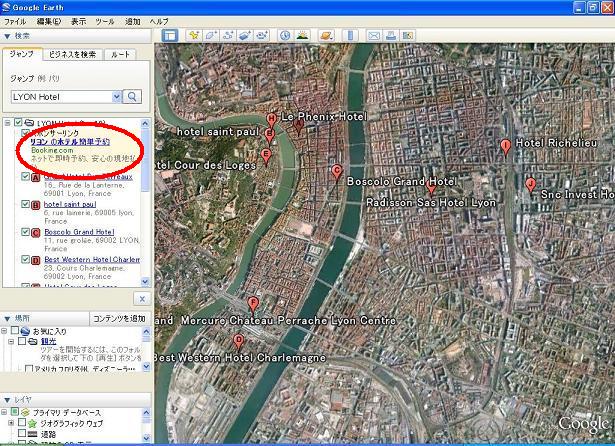
Task: Click map pin E for Cour des Loges
Action: [x=266, y=157]
